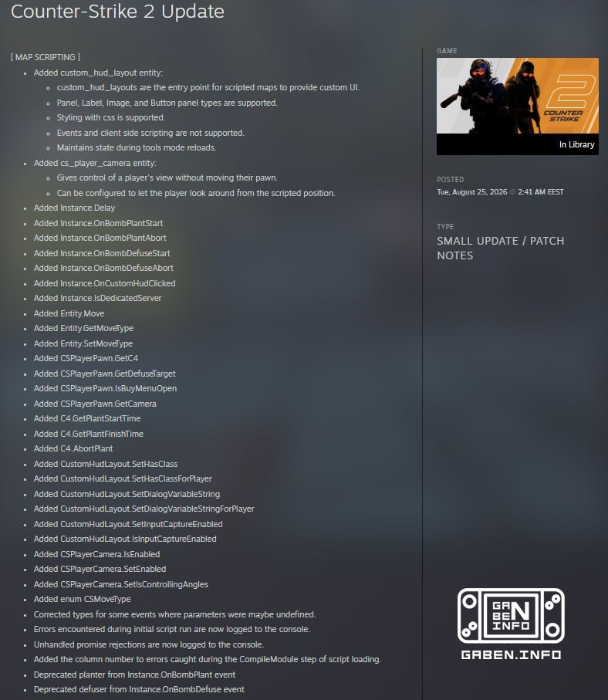Click 'Added CSPlayerCamera.SetEnabled' entry
The image size is (608, 700).
click(x=100, y=570)
